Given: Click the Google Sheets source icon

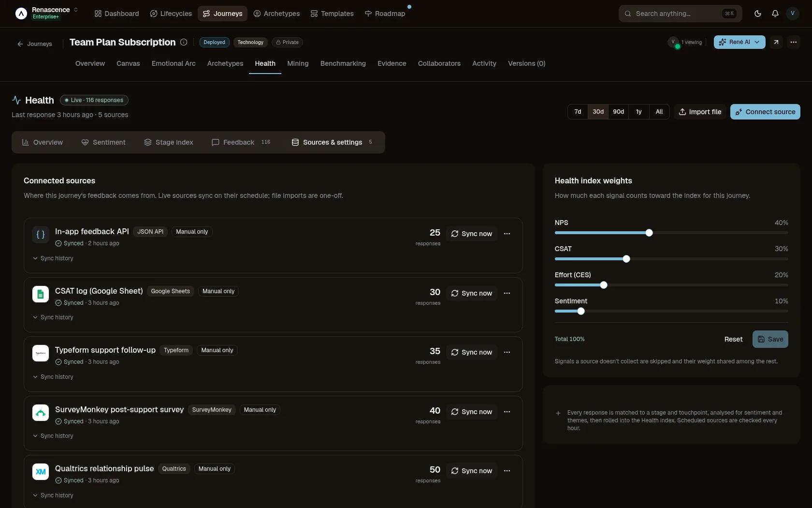Looking at the screenshot, I should [x=41, y=294].
